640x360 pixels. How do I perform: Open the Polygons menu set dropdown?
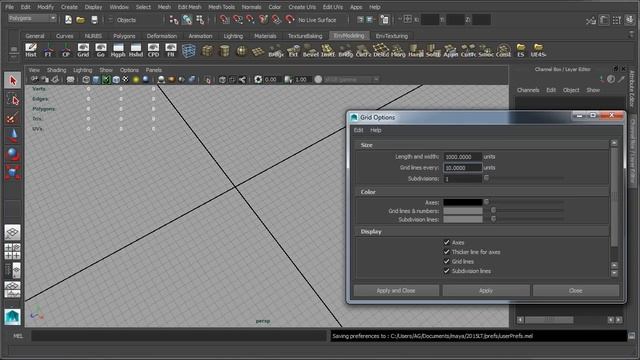[x=32, y=18]
